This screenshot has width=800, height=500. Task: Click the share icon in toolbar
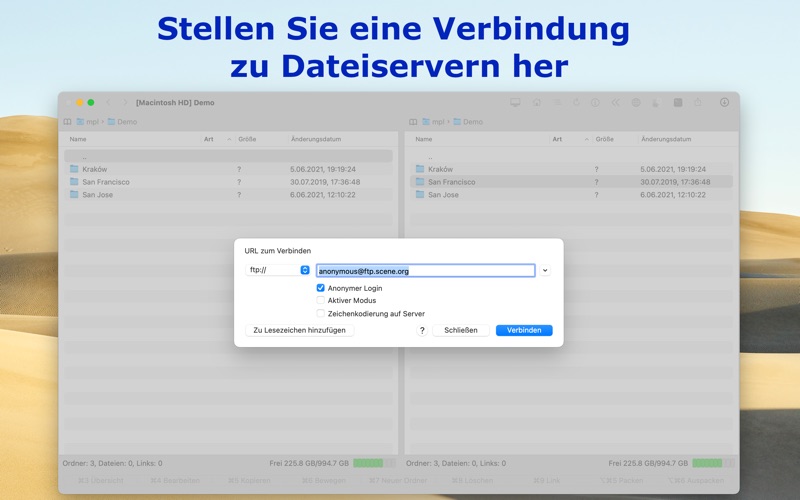pos(698,103)
